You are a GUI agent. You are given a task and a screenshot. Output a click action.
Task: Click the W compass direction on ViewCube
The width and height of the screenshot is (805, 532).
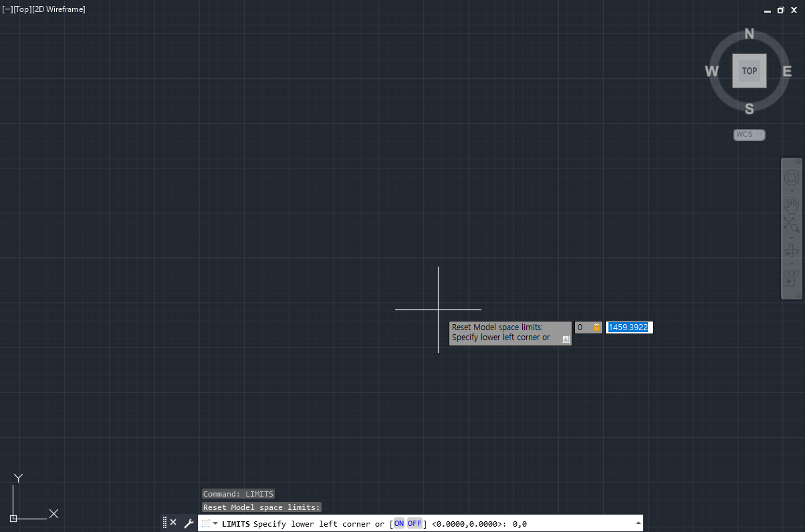[711, 72]
